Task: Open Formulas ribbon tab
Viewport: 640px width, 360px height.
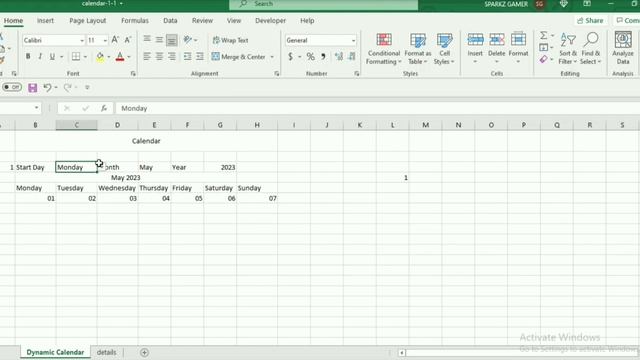Action: pos(135,20)
